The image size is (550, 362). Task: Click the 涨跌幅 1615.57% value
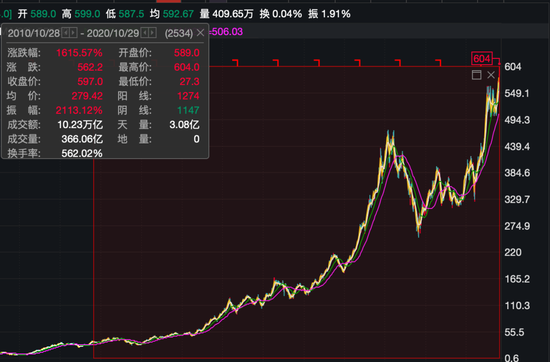coord(79,53)
